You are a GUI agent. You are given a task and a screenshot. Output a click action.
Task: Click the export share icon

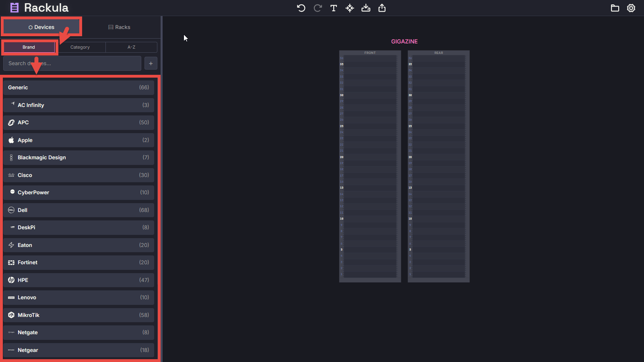[x=382, y=8]
